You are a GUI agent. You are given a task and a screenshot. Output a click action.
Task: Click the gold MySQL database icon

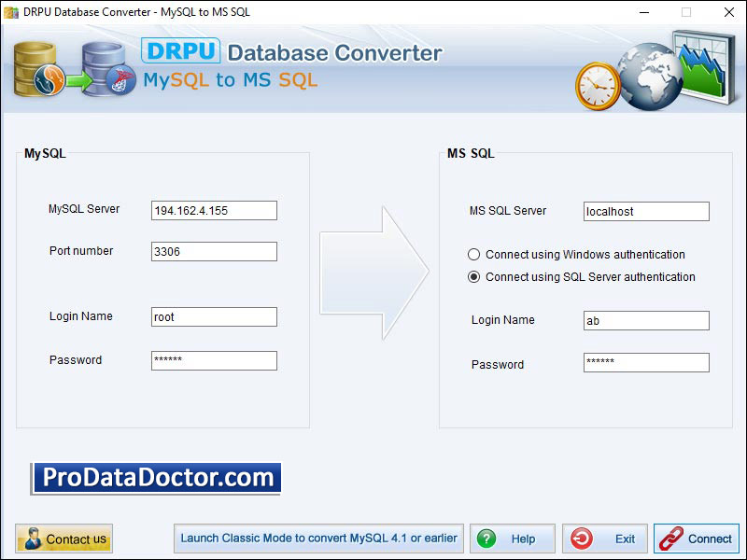tap(38, 69)
